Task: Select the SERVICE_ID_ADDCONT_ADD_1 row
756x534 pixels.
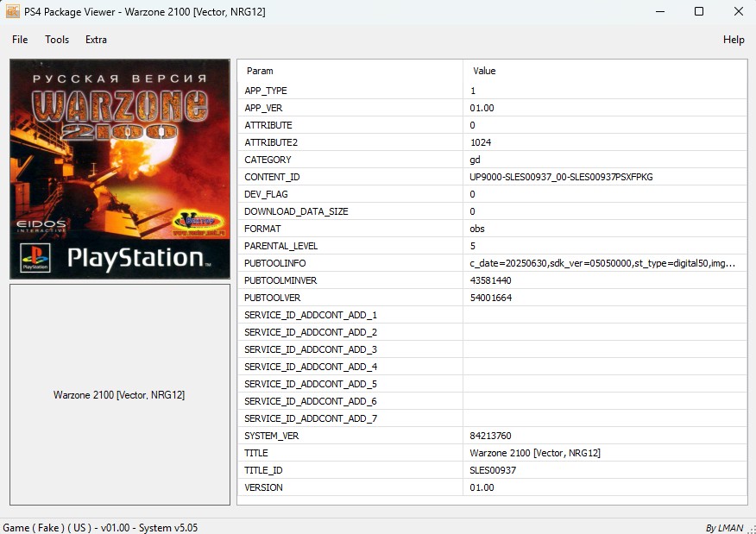Action: pyautogui.click(x=492, y=315)
